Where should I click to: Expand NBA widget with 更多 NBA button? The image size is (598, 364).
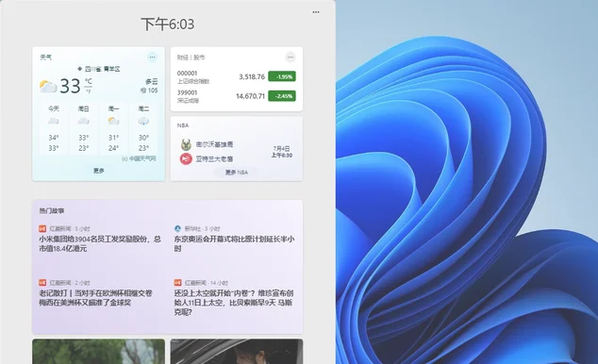pos(237,173)
